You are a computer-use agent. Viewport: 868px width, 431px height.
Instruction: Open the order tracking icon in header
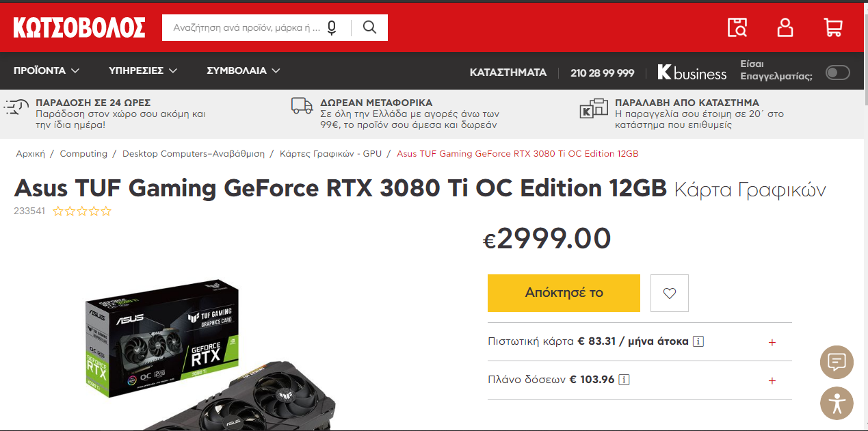pyautogui.click(x=737, y=27)
